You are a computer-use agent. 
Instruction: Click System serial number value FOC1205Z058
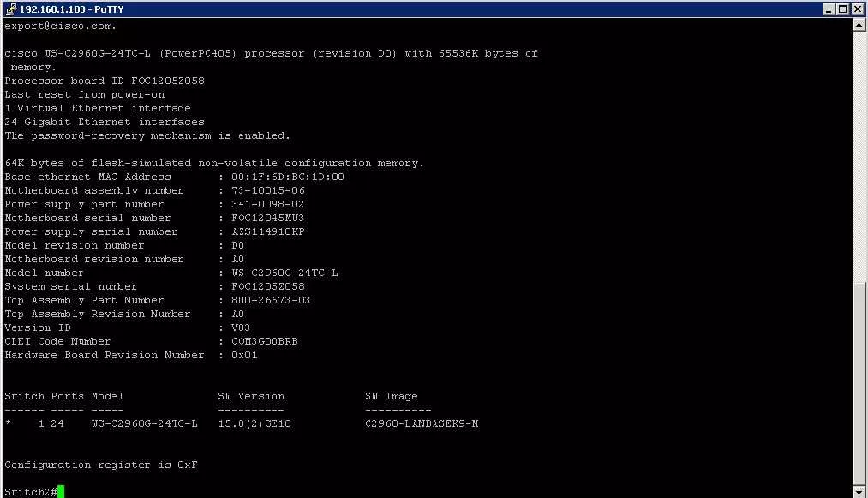[x=268, y=287]
